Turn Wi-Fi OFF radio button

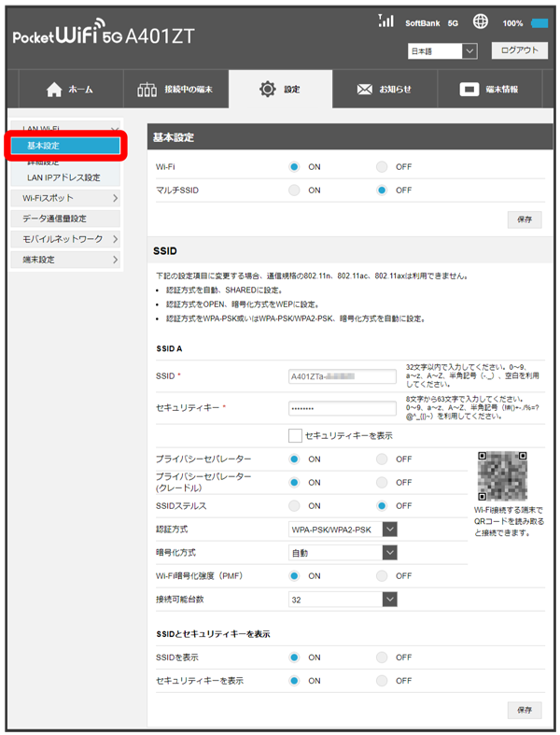click(382, 167)
